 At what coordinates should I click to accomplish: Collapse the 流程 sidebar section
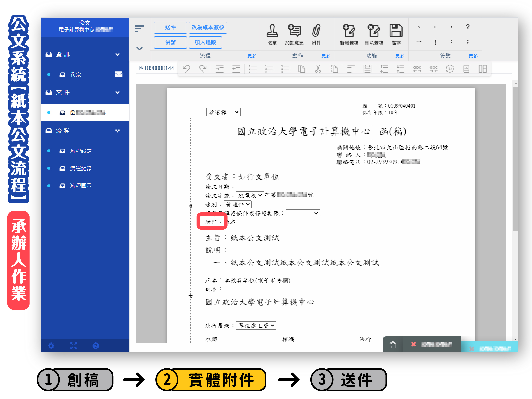[117, 131]
